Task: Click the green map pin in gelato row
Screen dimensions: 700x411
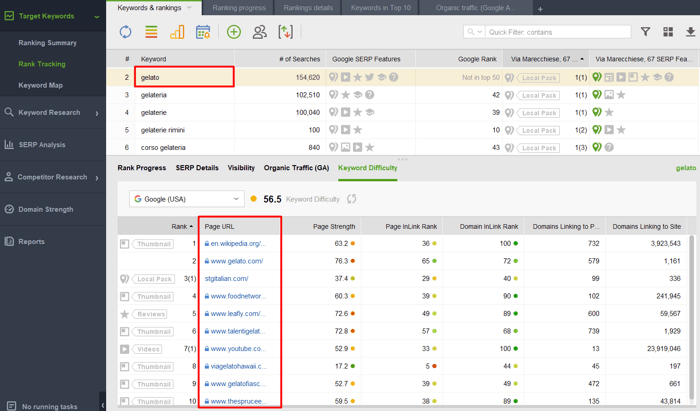Action: click(x=597, y=77)
